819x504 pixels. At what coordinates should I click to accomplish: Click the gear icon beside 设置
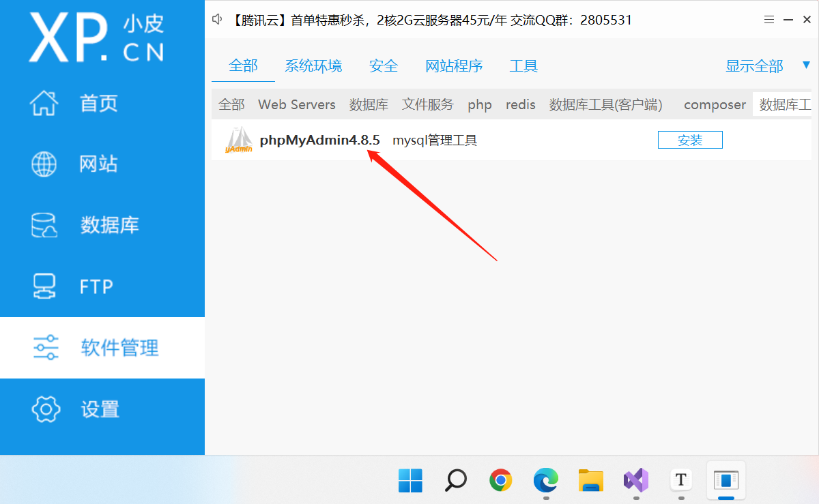[46, 409]
